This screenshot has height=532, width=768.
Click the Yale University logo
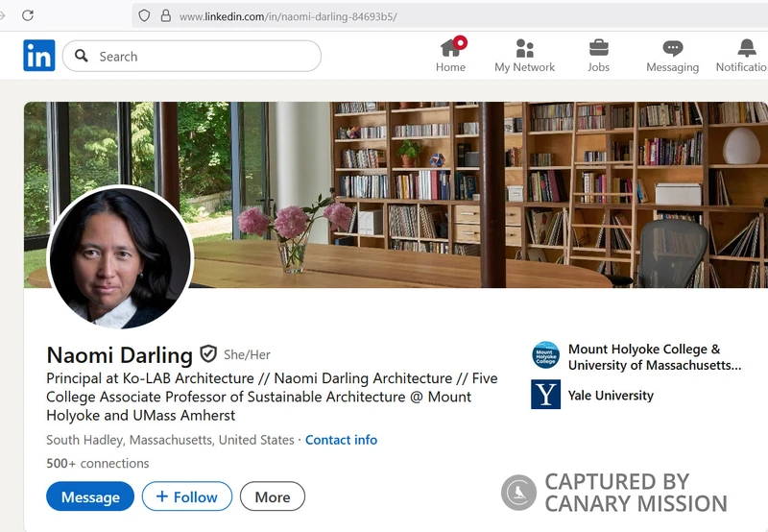(x=545, y=395)
